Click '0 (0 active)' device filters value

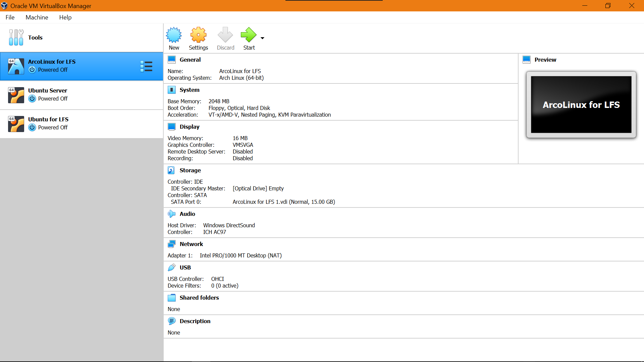click(225, 286)
